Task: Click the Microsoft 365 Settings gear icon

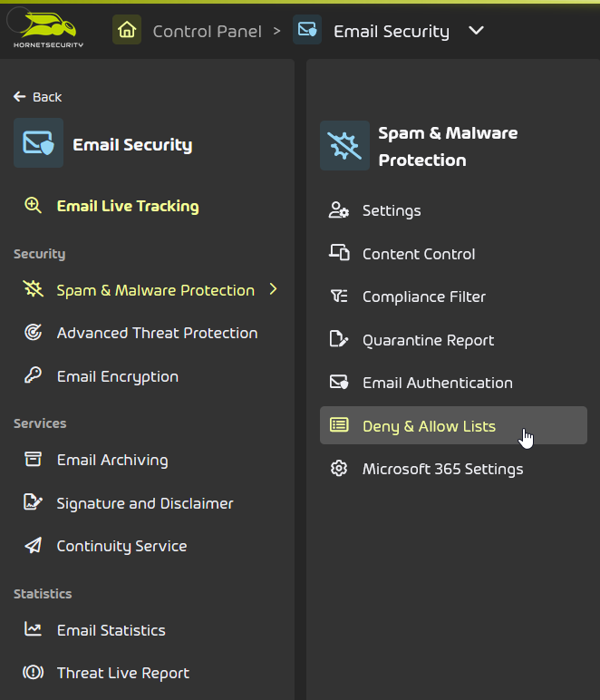Action: 339,469
